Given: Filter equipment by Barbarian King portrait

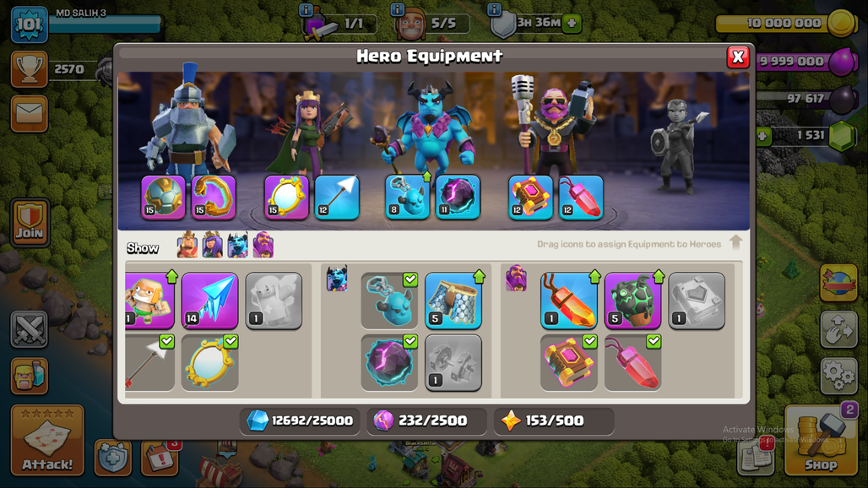Looking at the screenshot, I should click(x=187, y=245).
